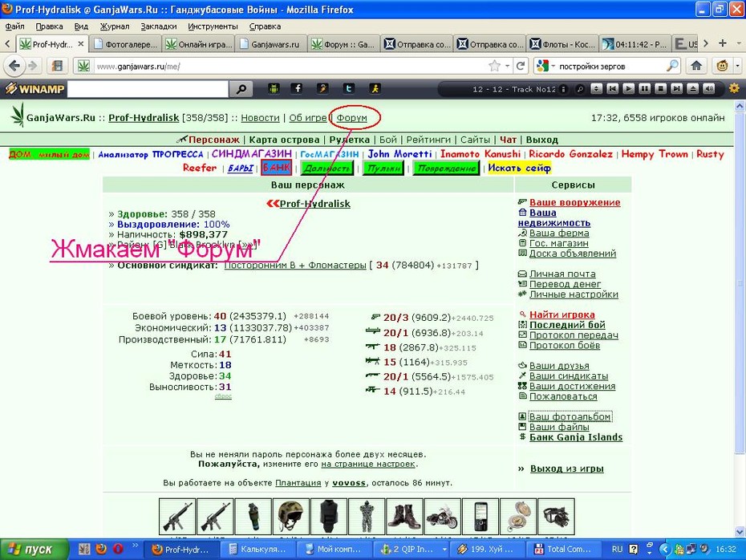746x560 pixels.
Task: Click the RU language indicator
Action: pos(617,549)
